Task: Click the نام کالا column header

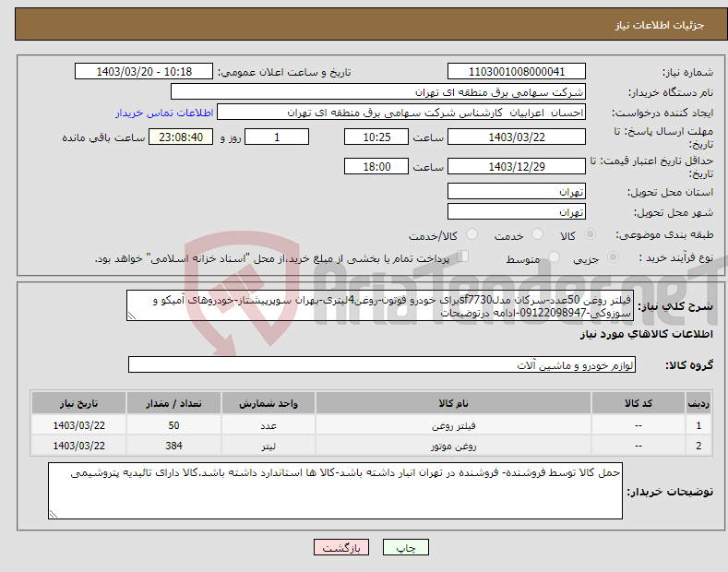Action: (453, 403)
